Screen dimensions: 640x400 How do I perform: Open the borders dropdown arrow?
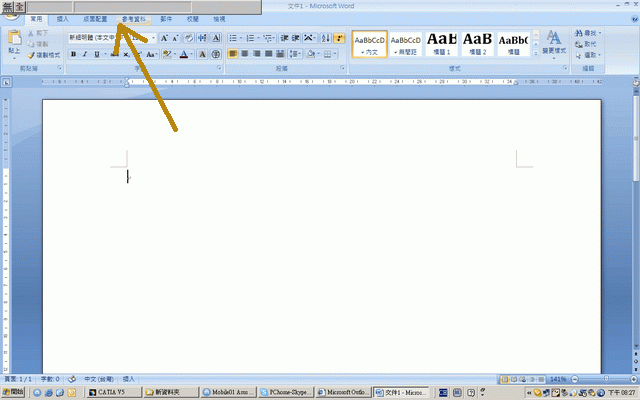pyautogui.click(x=335, y=54)
